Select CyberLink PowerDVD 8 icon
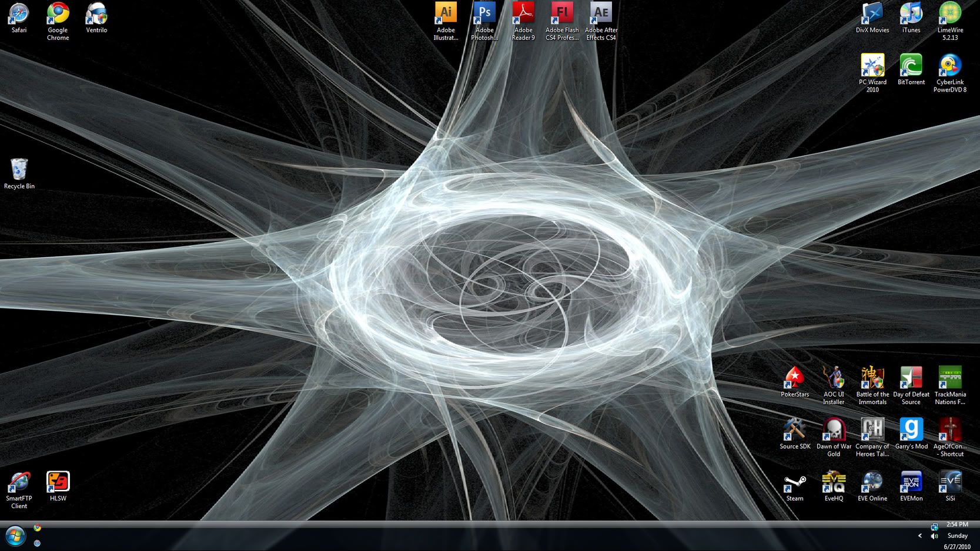Viewport: 980px width, 551px height. (x=950, y=73)
